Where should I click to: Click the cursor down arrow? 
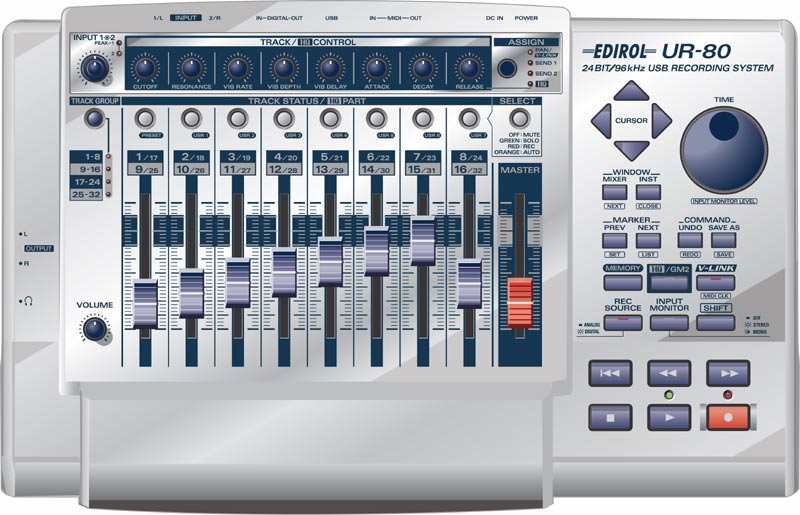pyautogui.click(x=631, y=150)
